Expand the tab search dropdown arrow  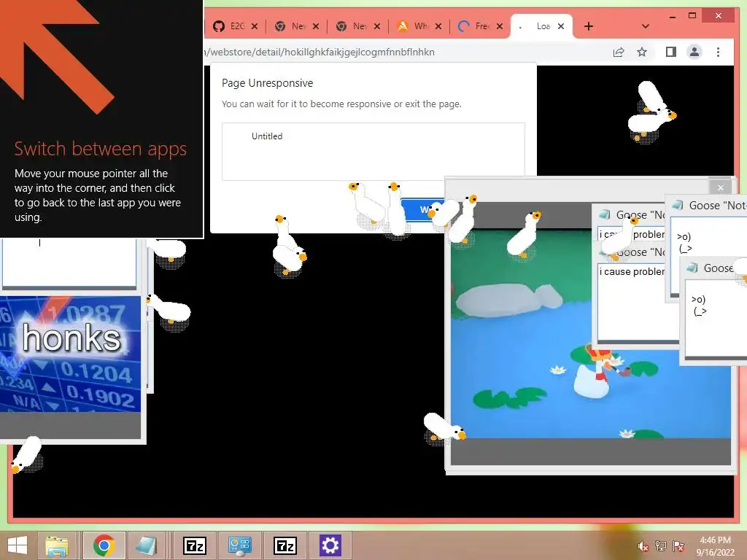[645, 26]
